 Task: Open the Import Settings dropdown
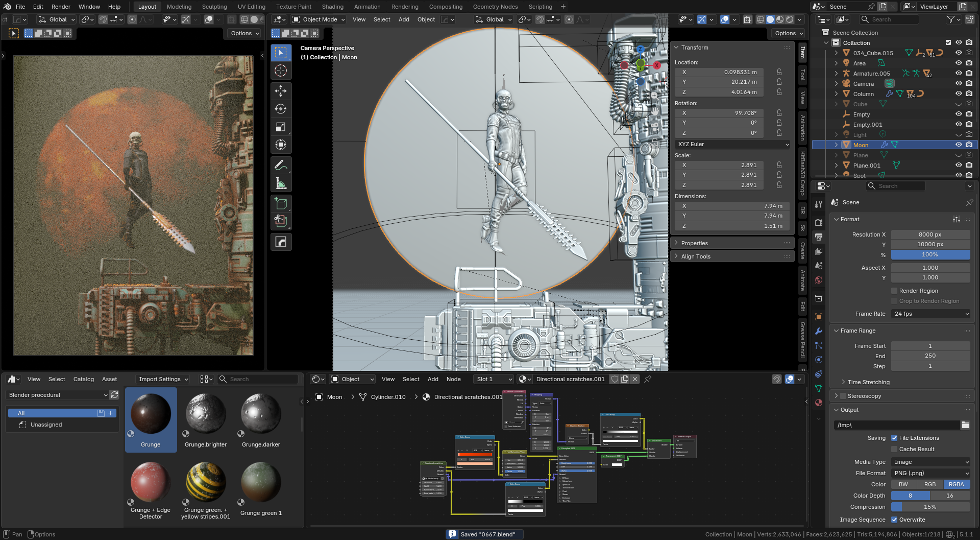163,379
